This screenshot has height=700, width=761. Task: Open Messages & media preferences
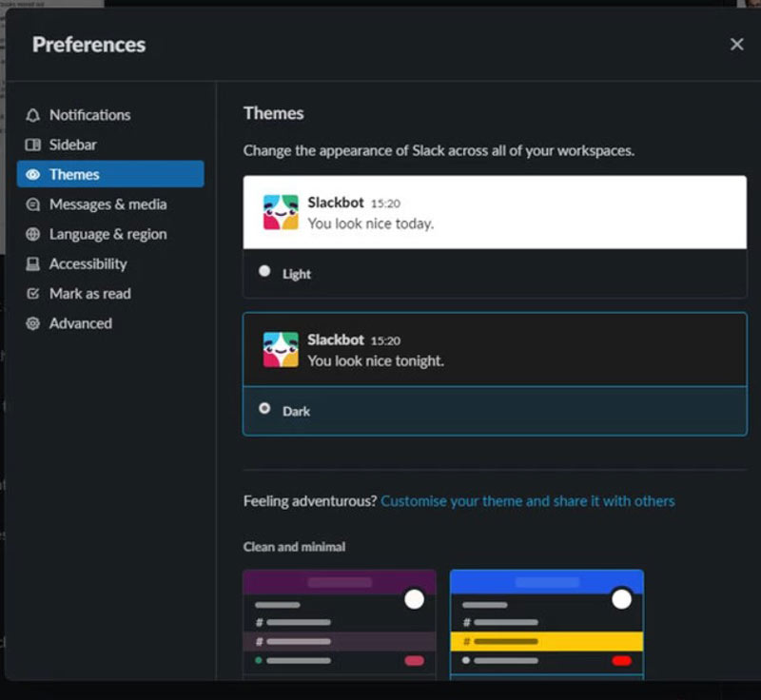pyautogui.click(x=107, y=204)
